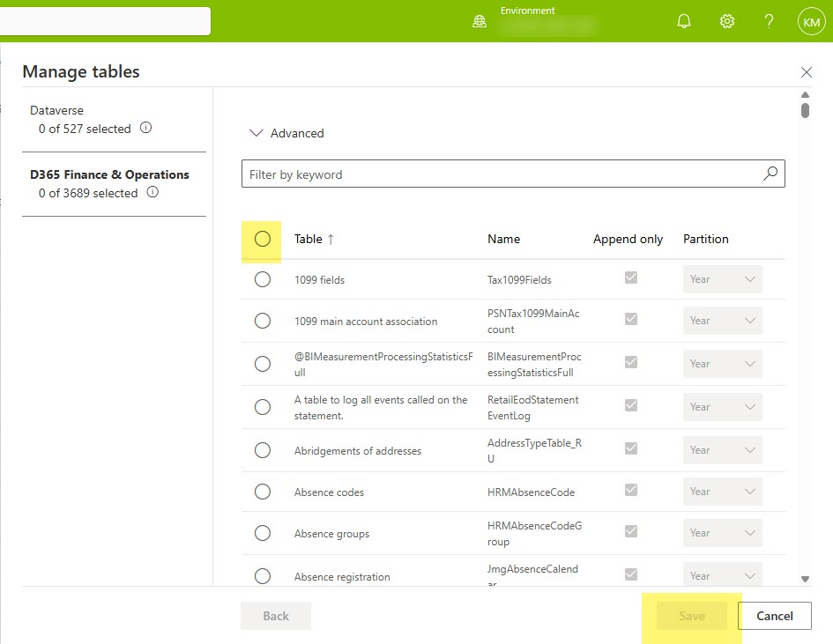Toggle the select-all tables circle
Viewport: 833px width, 644px height.
tap(262, 239)
